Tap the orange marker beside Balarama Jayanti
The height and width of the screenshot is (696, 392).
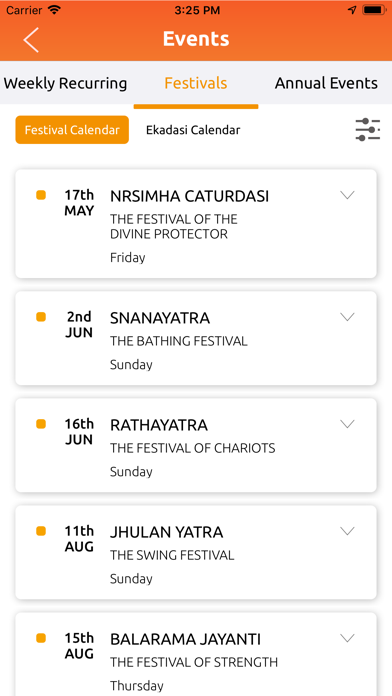[41, 638]
